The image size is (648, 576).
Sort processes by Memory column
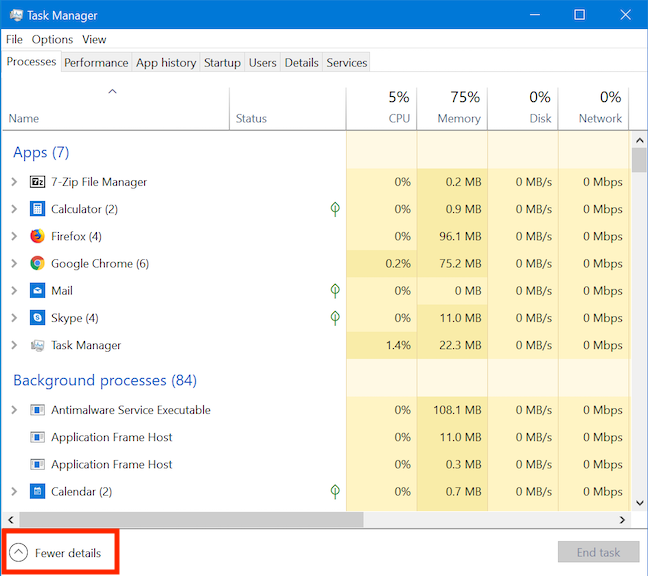(x=452, y=109)
